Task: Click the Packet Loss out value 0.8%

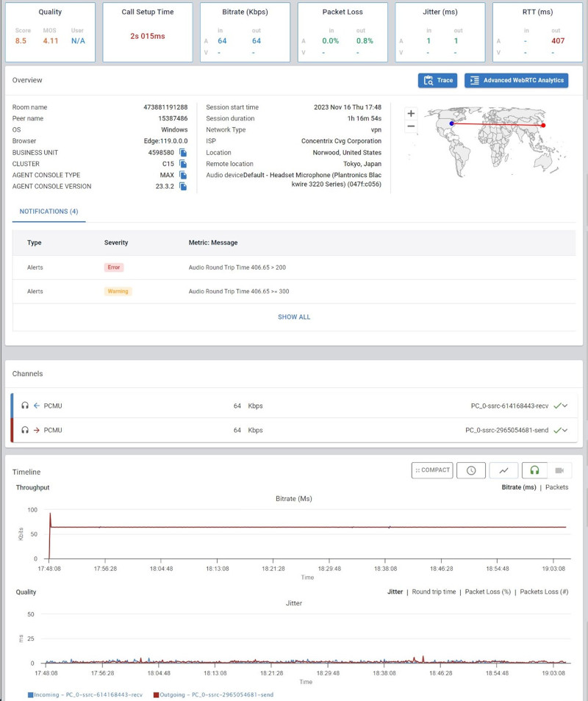Action: pos(365,40)
